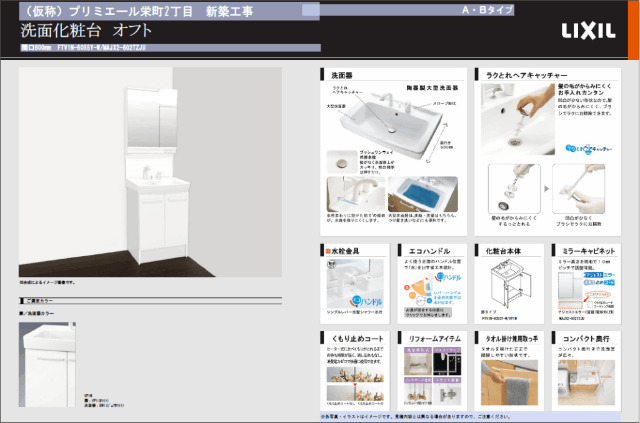Open the compact depth washroom photo

[587, 382]
